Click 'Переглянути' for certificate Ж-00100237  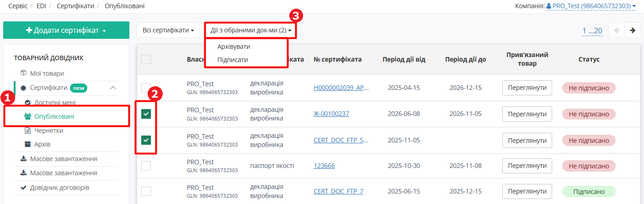tap(527, 114)
